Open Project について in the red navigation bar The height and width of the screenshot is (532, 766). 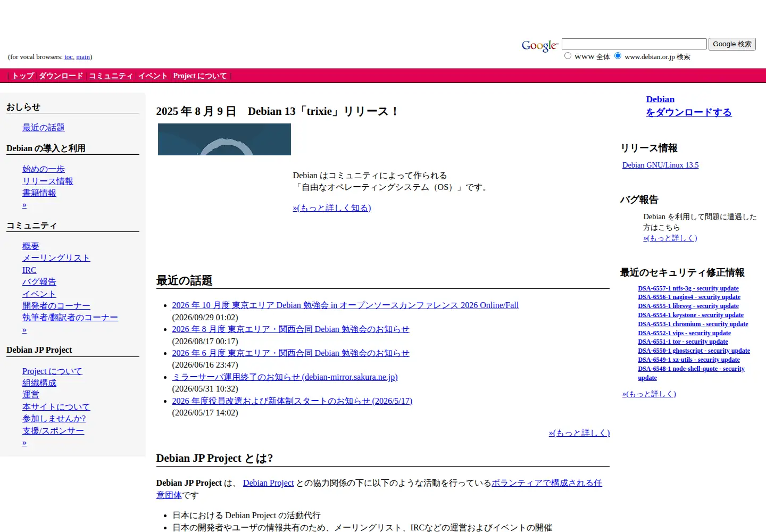click(x=200, y=76)
